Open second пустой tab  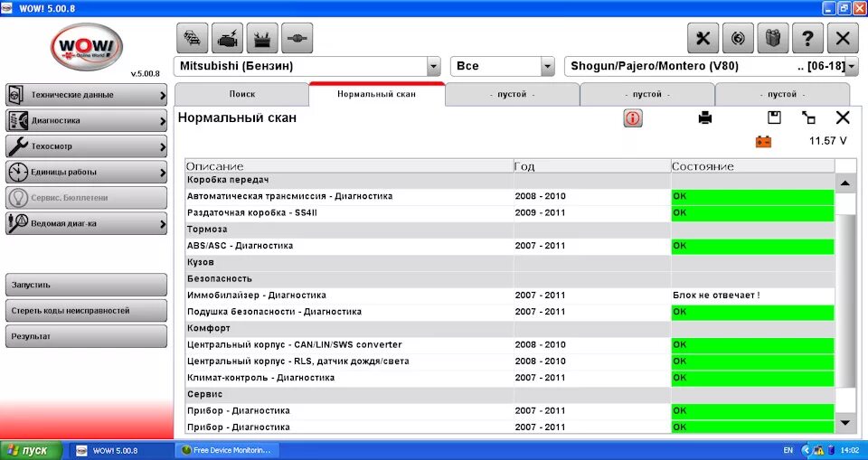click(x=647, y=94)
